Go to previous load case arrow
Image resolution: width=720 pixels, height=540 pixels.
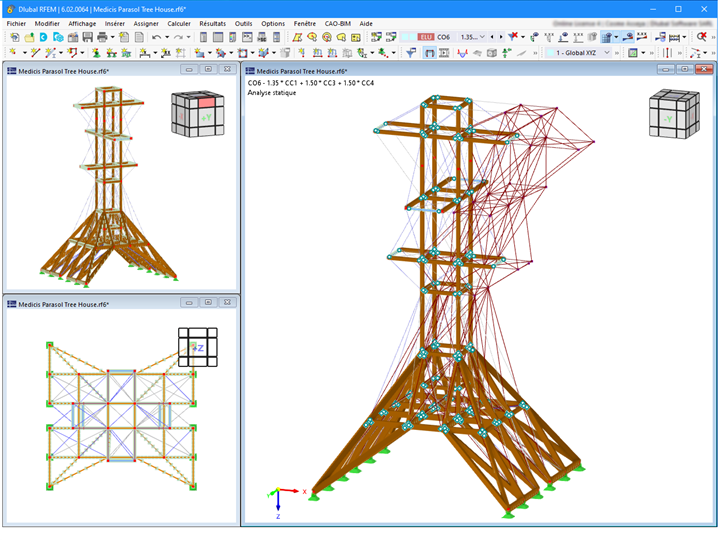(x=492, y=37)
